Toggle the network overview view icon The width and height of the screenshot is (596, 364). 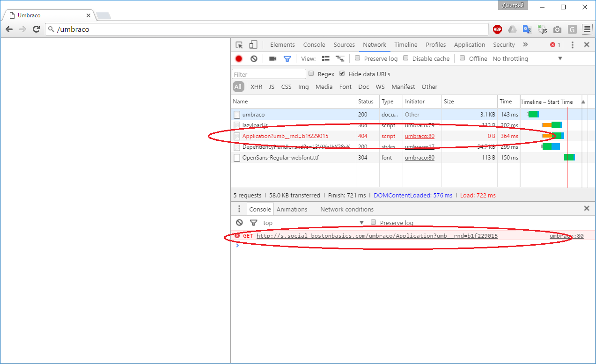(340, 59)
